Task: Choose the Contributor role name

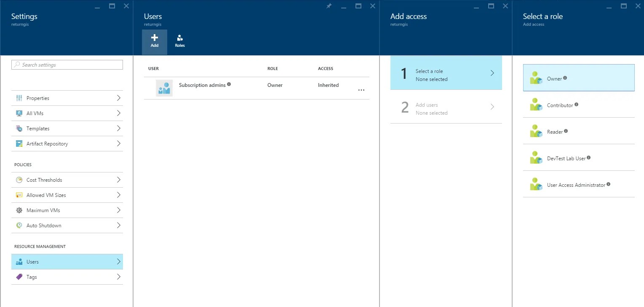Action: coord(560,105)
